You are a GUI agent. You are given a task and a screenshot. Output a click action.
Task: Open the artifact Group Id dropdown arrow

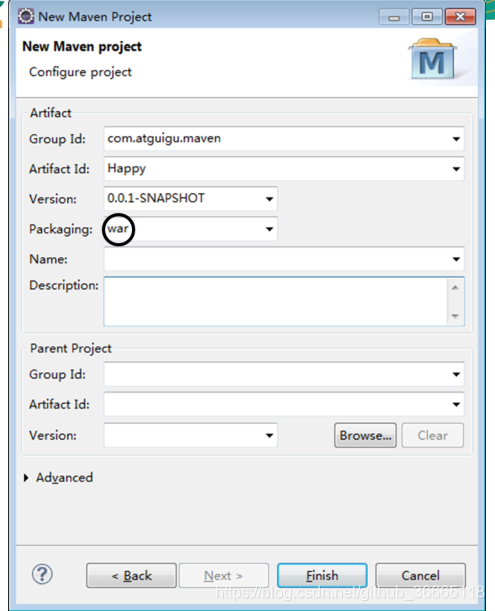pyautogui.click(x=456, y=139)
